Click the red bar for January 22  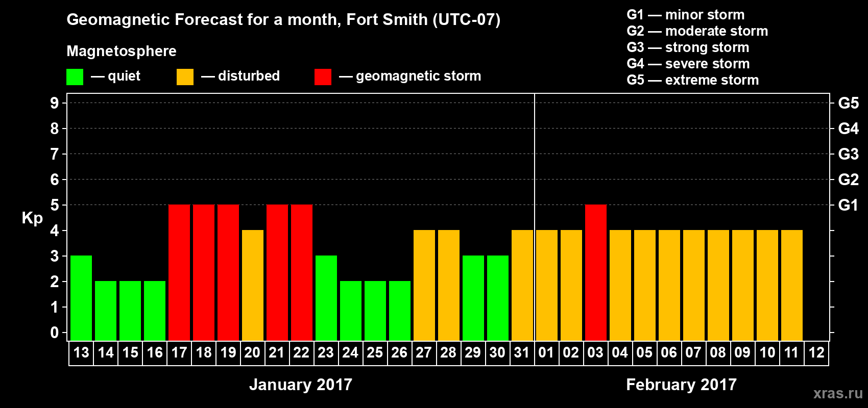point(302,272)
